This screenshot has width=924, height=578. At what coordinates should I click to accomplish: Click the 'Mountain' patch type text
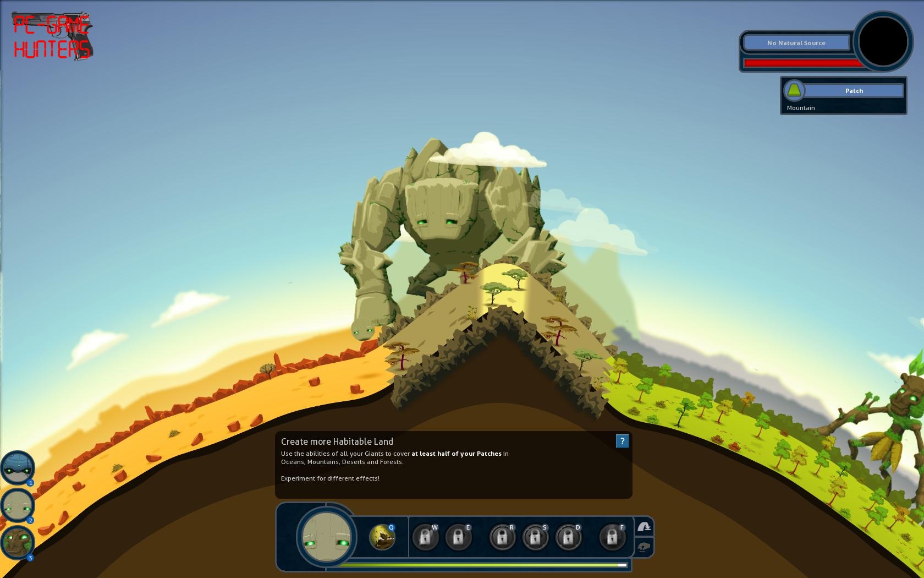(x=801, y=108)
